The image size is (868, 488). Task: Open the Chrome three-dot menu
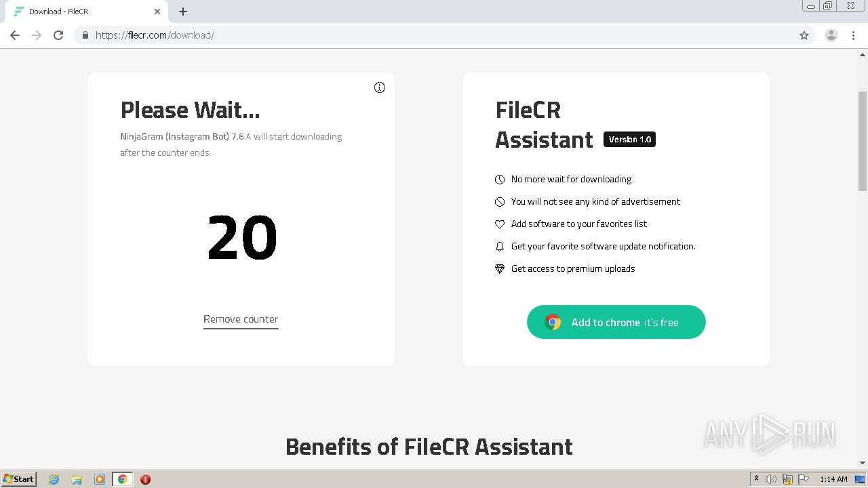pos(853,35)
